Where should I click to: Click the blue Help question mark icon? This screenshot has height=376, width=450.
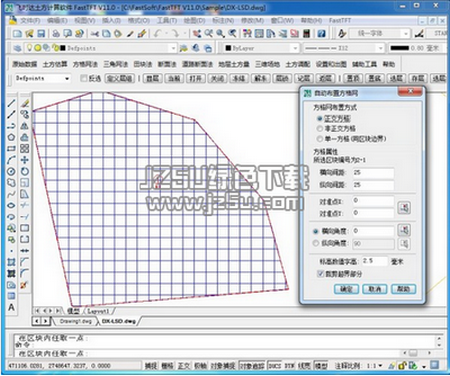[321, 33]
